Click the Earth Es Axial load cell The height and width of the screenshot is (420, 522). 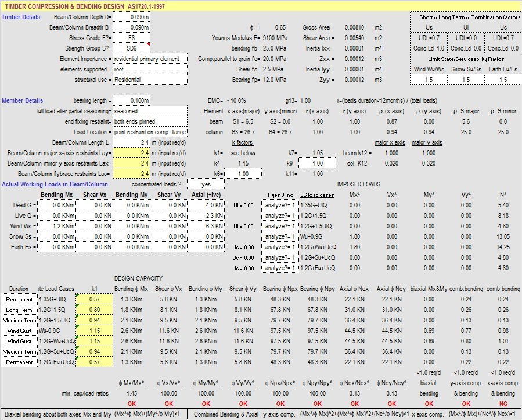(x=206, y=247)
